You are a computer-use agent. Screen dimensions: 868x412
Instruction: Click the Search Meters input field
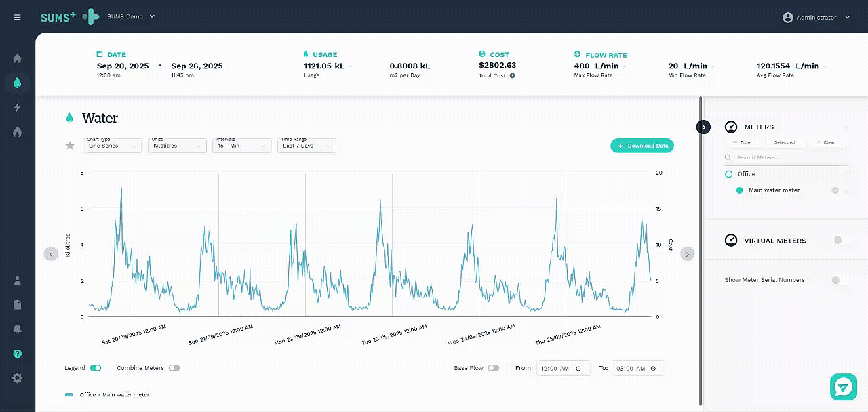(787, 157)
